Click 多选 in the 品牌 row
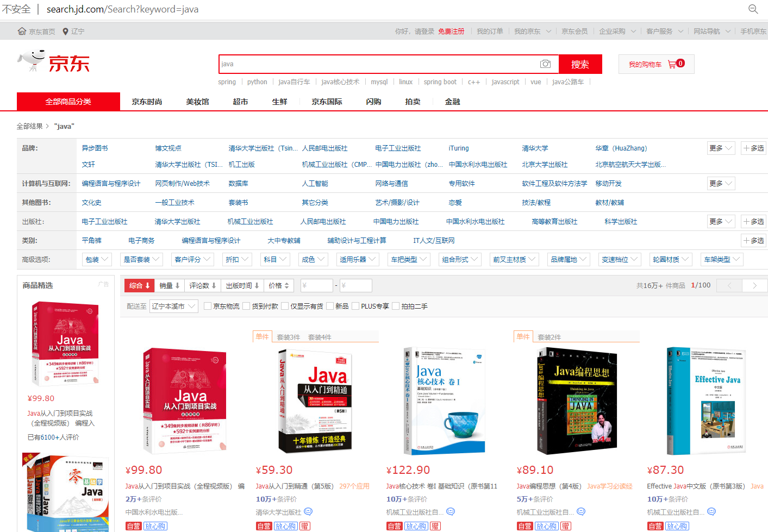The height and width of the screenshot is (532, 768). (x=753, y=148)
